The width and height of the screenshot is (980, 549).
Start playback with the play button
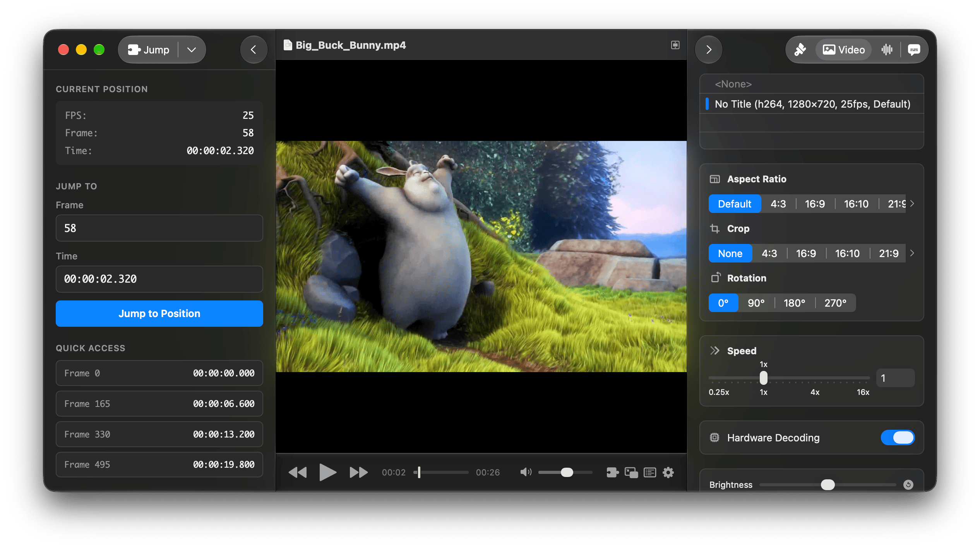[x=327, y=472]
